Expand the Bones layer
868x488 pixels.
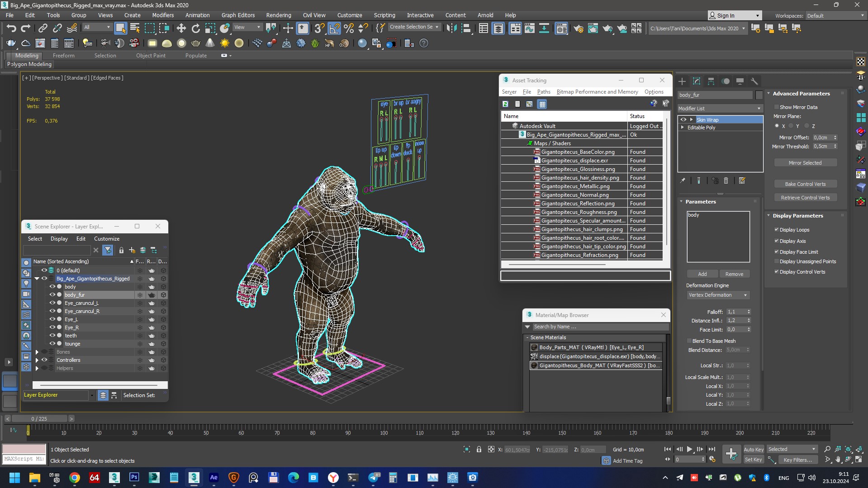coord(37,352)
